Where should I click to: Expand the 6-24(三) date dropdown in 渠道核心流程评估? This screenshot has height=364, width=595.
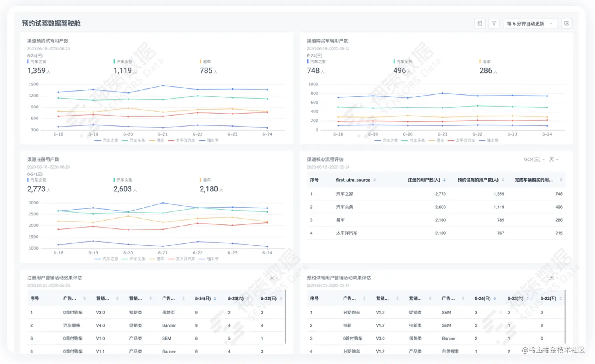pos(534,160)
